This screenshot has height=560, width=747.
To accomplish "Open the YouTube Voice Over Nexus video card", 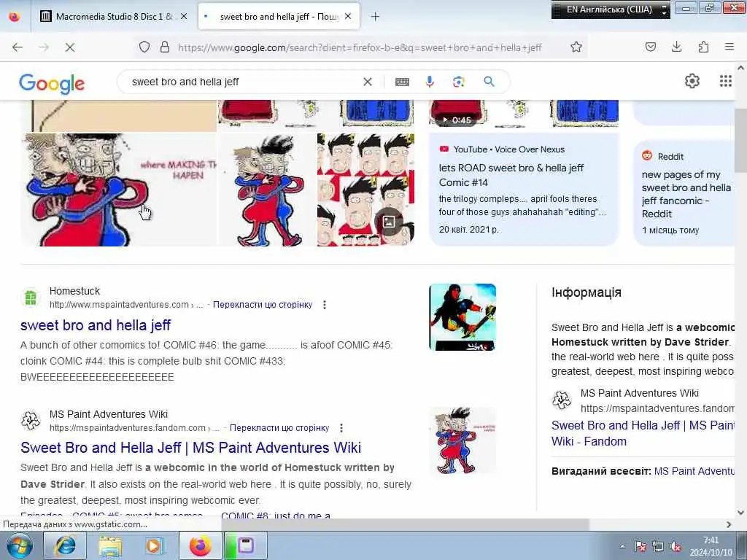I will tap(524, 189).
